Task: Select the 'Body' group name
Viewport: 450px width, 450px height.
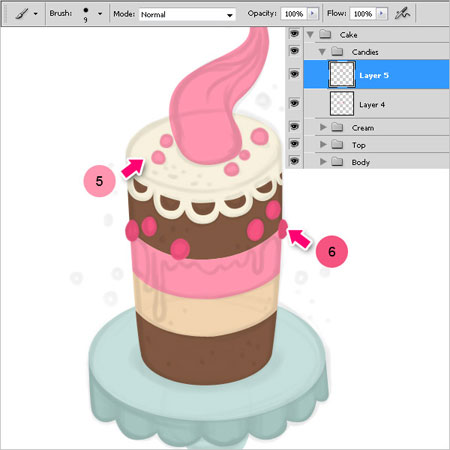Action: 361,162
